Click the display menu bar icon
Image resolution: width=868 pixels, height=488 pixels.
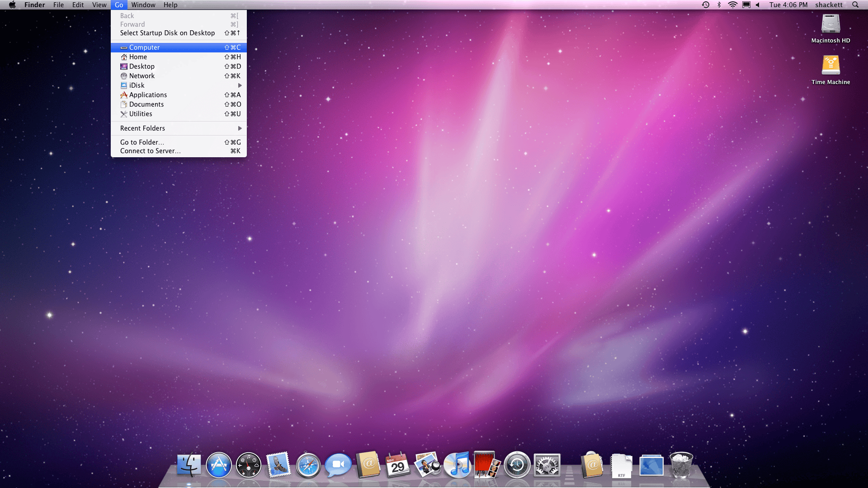click(x=746, y=5)
